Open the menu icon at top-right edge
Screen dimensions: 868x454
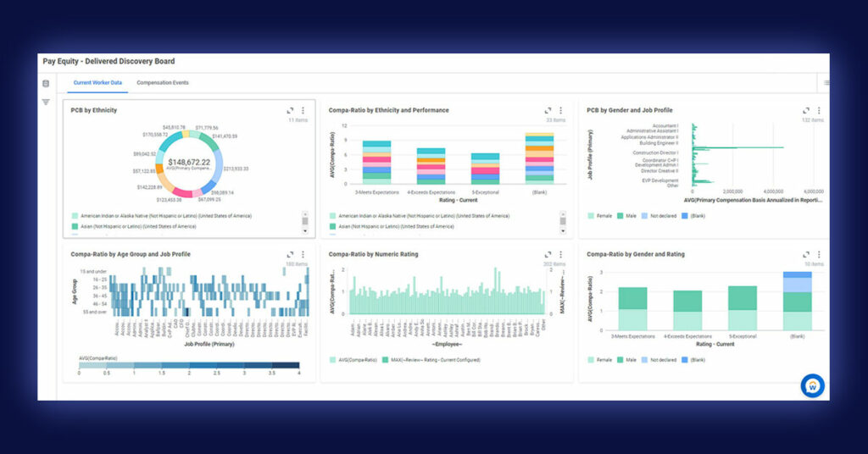[826, 83]
